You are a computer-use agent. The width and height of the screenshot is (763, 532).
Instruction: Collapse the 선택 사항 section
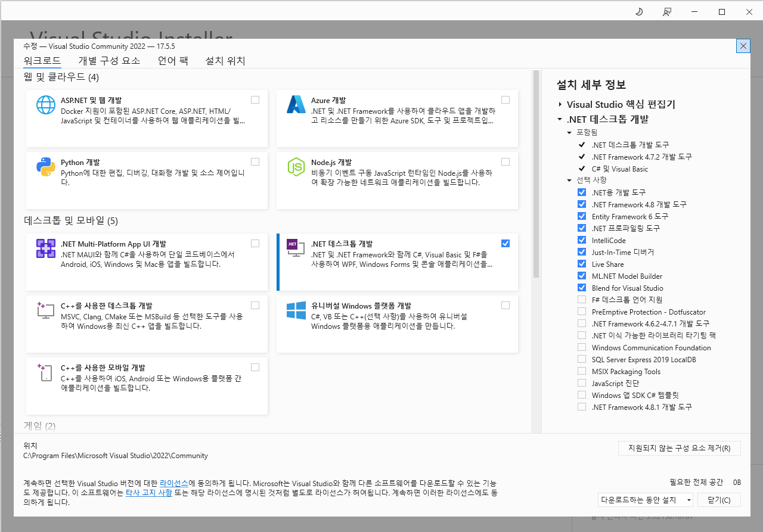click(570, 180)
